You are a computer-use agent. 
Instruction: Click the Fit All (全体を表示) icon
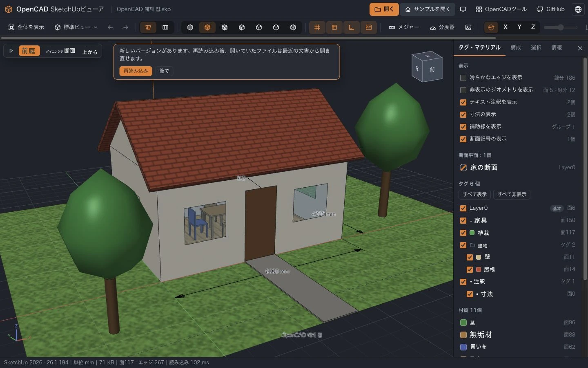(x=12, y=27)
